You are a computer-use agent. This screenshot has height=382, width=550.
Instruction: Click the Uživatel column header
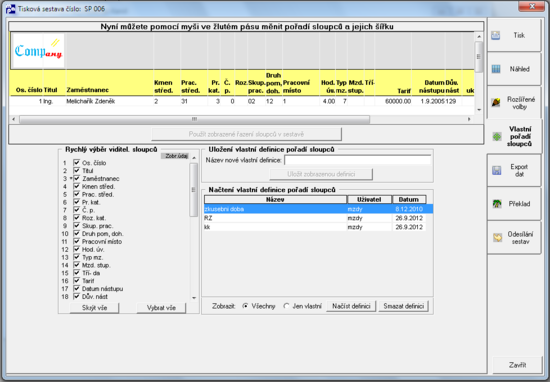click(369, 200)
